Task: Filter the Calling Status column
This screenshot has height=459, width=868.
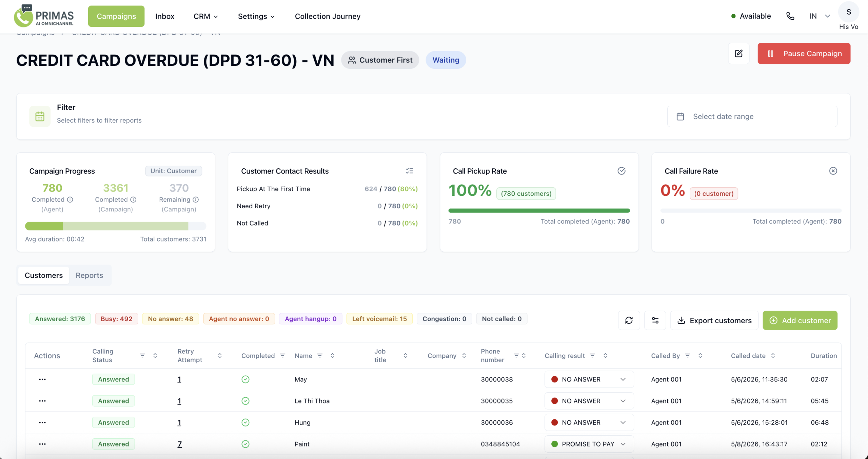Action: pyautogui.click(x=142, y=355)
